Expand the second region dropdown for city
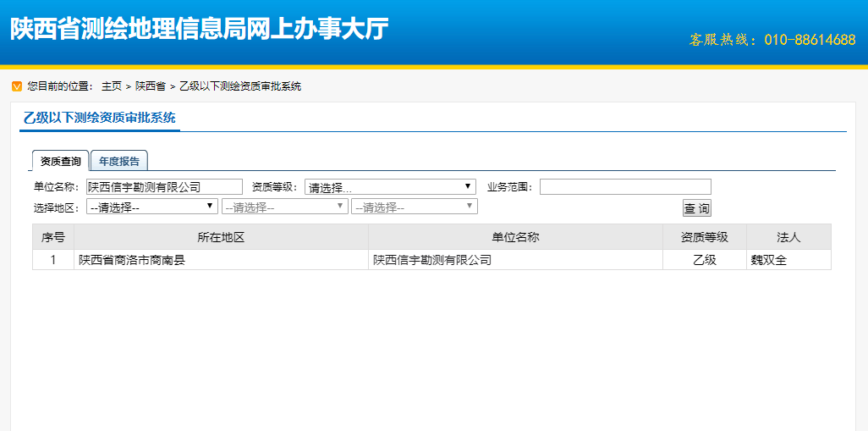 pyautogui.click(x=284, y=207)
